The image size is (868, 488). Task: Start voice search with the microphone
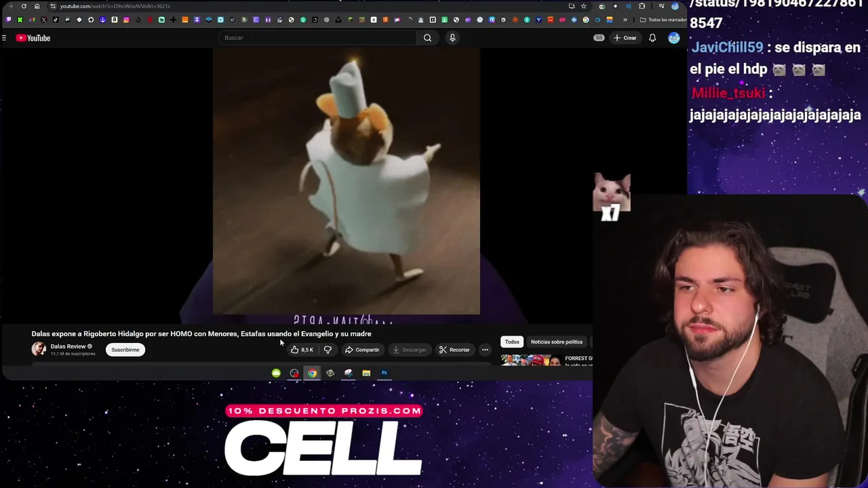tap(452, 38)
